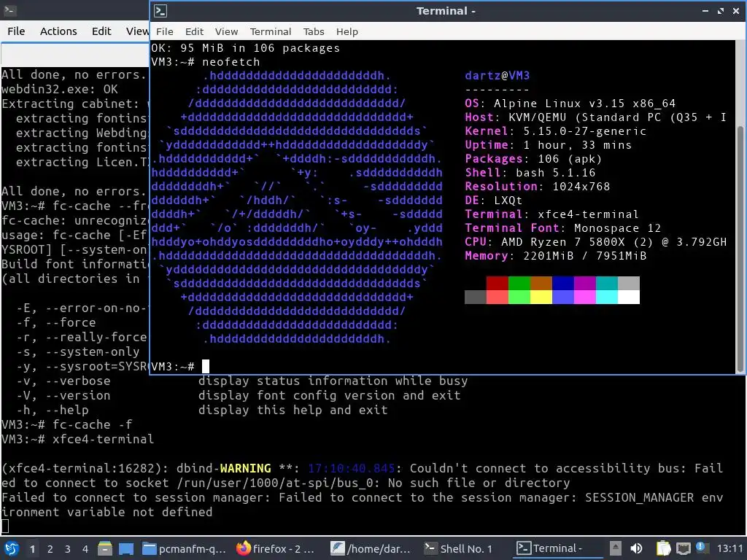This screenshot has height=560, width=747.
Task: Open File menu in background Shell window
Action: coord(16,31)
